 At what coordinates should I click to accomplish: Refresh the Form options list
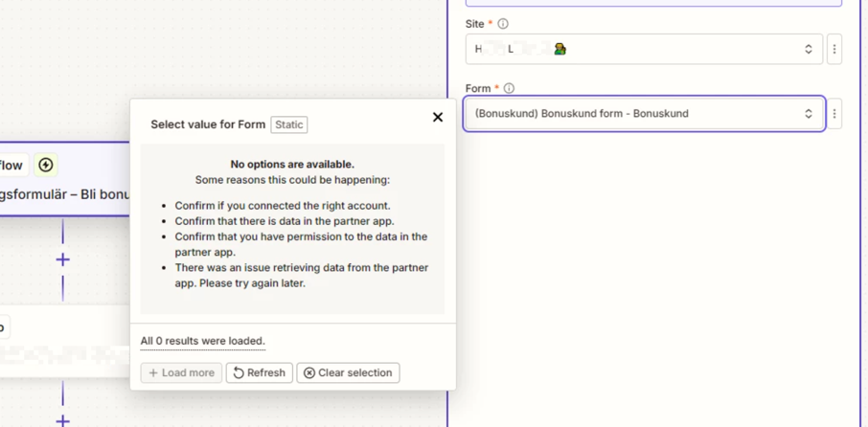260,372
